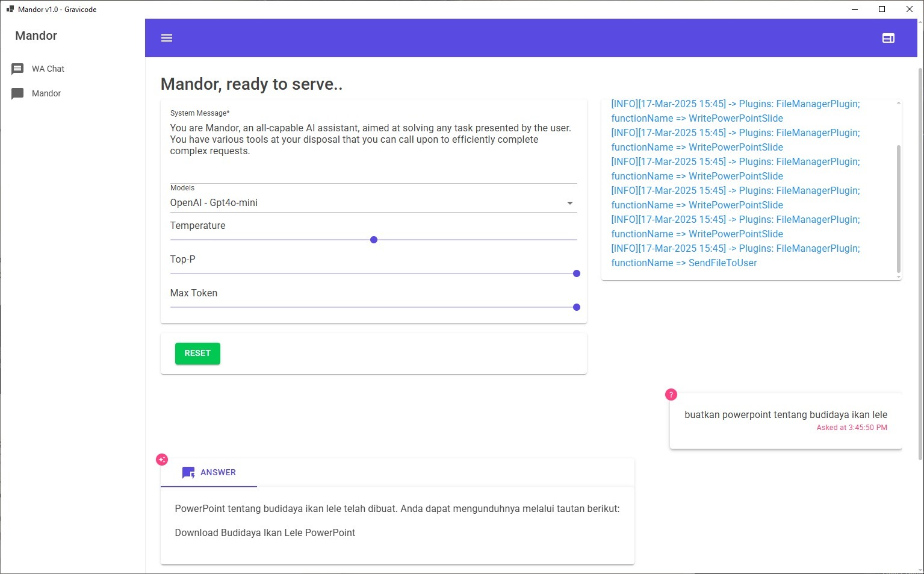The image size is (924, 574).
Task: Click Download Budidaya Ikan Lele PowerPoint link
Action: pos(265,533)
